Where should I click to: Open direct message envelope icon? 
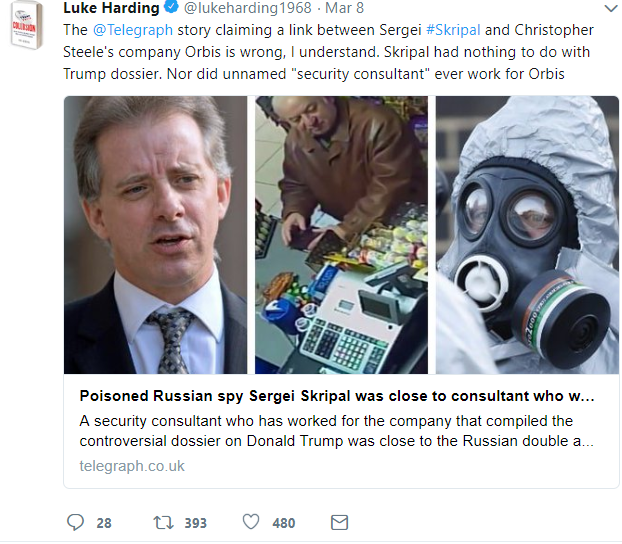click(x=340, y=522)
